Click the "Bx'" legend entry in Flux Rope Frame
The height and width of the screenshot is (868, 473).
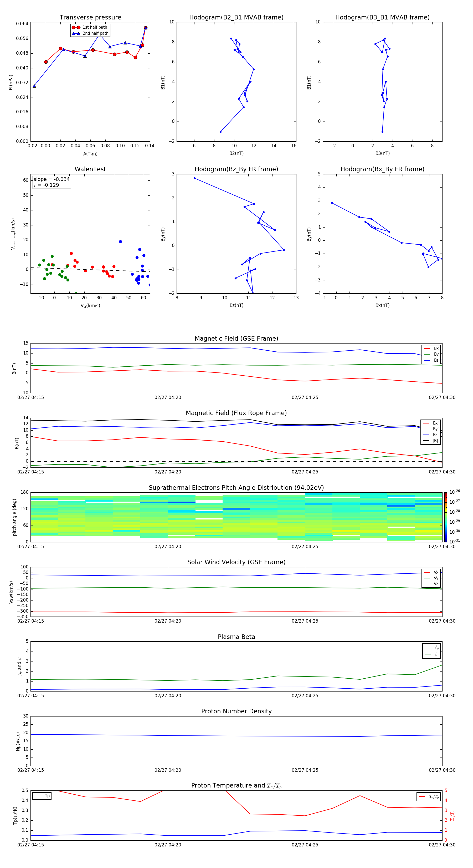point(431,423)
